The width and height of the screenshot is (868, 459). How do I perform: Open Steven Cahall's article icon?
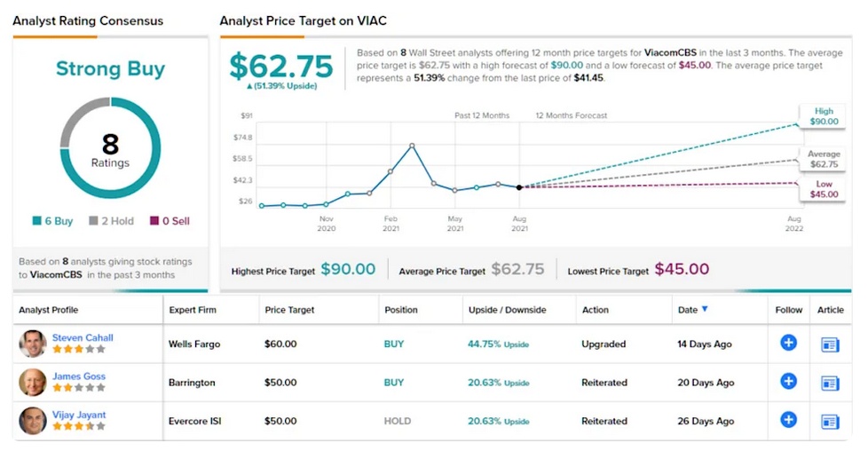point(830,344)
